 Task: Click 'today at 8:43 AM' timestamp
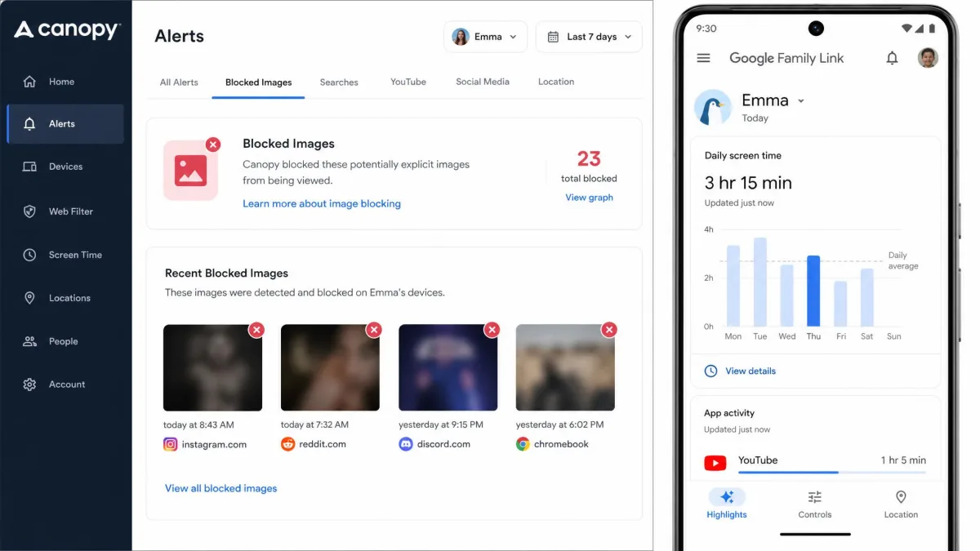(x=198, y=424)
